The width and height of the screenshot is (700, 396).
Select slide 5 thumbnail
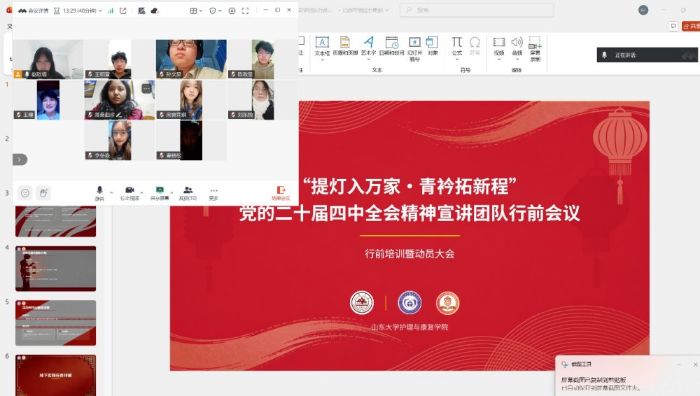pos(55,323)
